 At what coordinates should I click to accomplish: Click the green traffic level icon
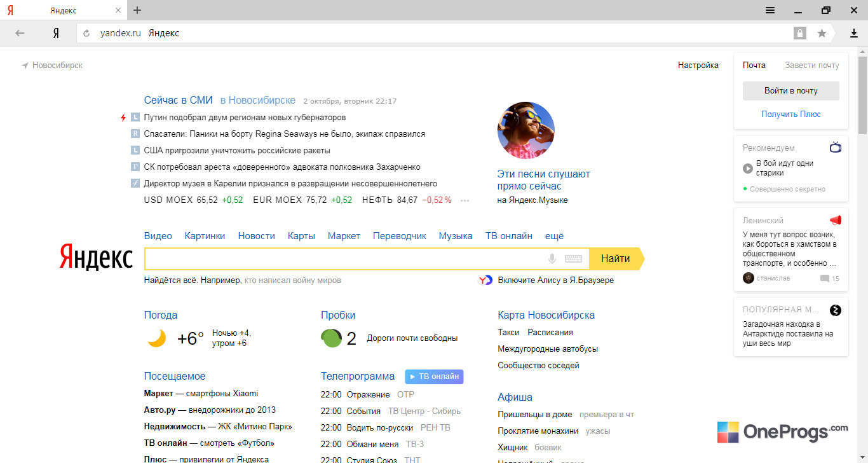tap(332, 338)
